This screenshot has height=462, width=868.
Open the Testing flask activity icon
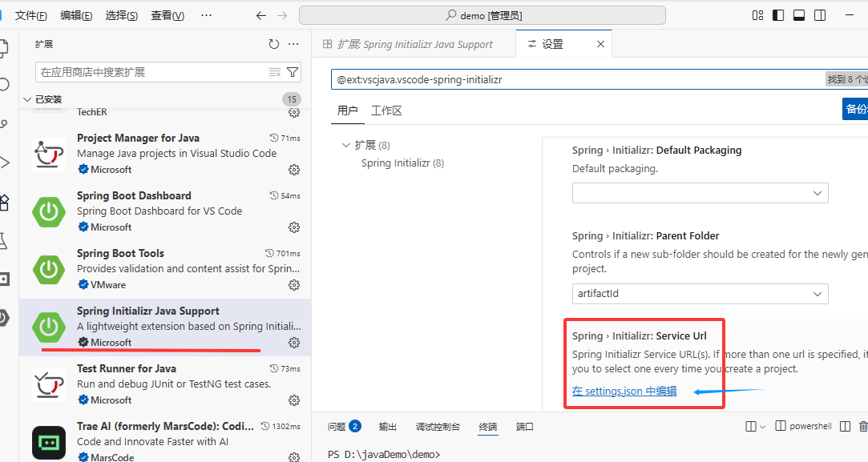[5, 241]
